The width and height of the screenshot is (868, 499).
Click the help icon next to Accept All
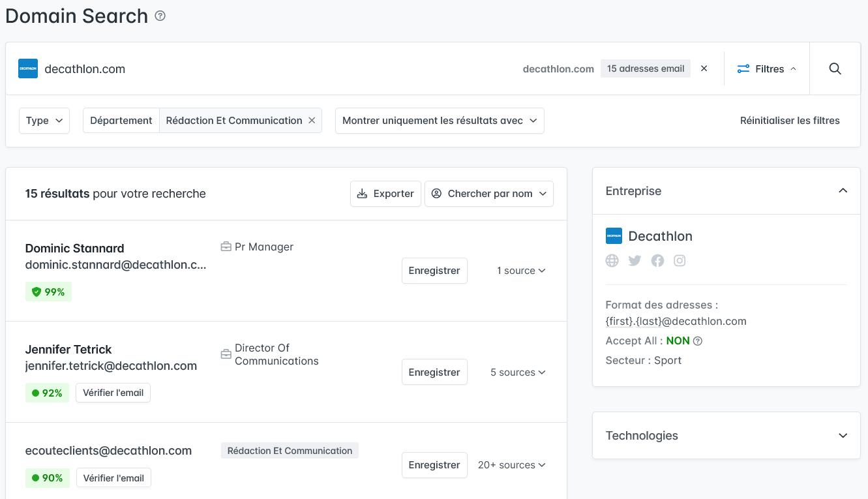[x=697, y=340]
